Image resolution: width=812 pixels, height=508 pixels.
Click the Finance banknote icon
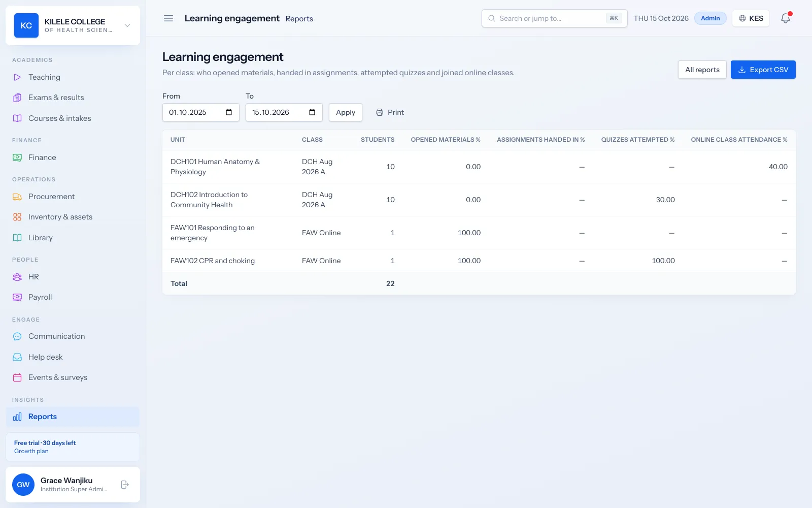tap(17, 157)
